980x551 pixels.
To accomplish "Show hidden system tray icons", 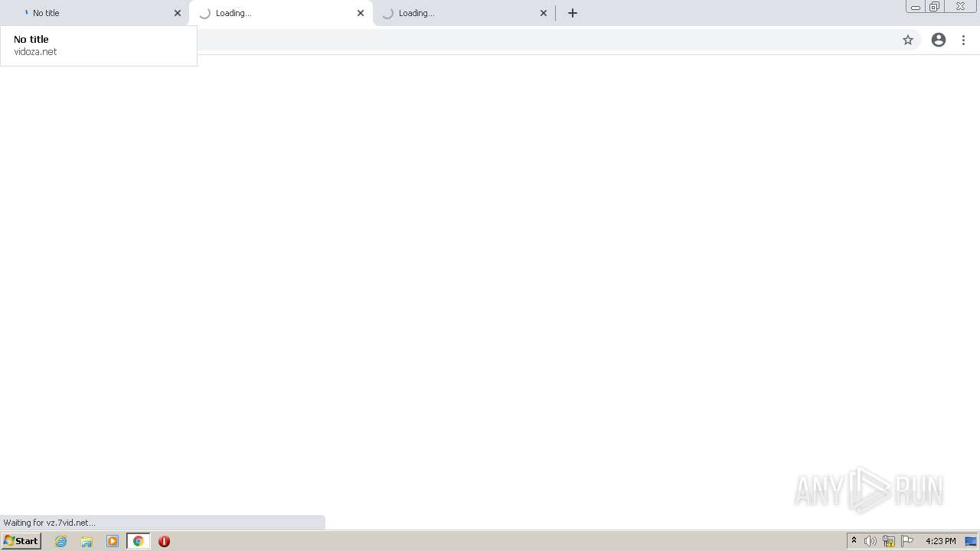I will [854, 541].
